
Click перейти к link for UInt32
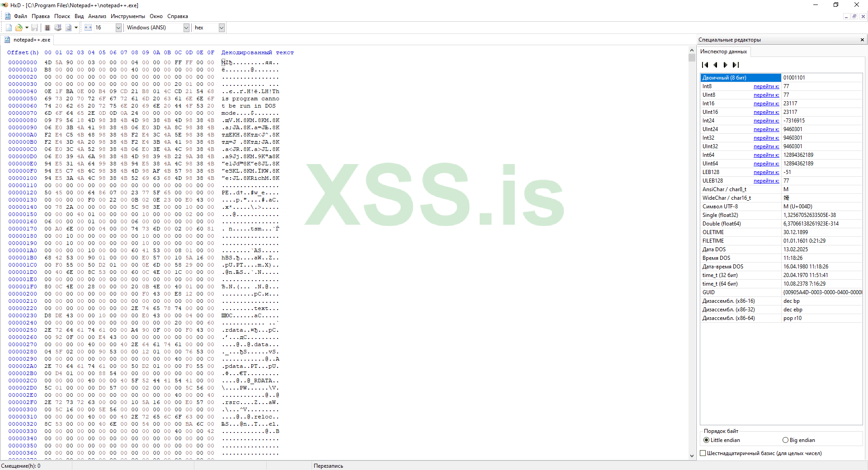(x=766, y=146)
